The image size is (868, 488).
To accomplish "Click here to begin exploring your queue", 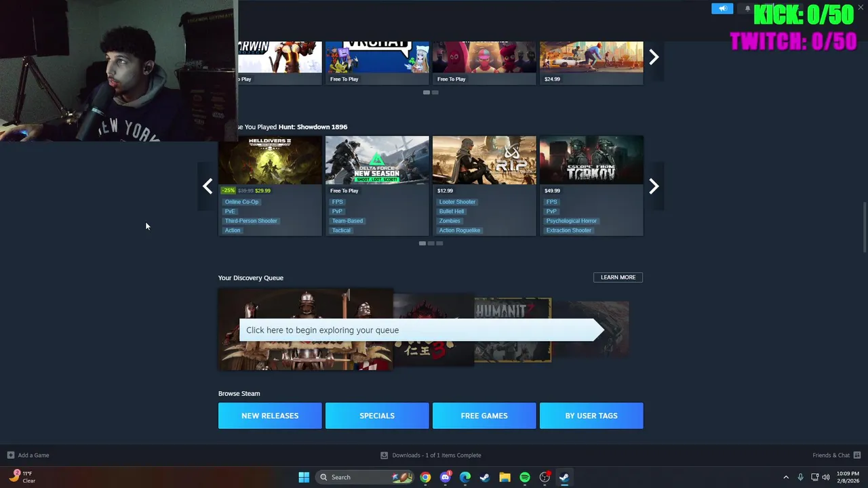I will (x=420, y=330).
